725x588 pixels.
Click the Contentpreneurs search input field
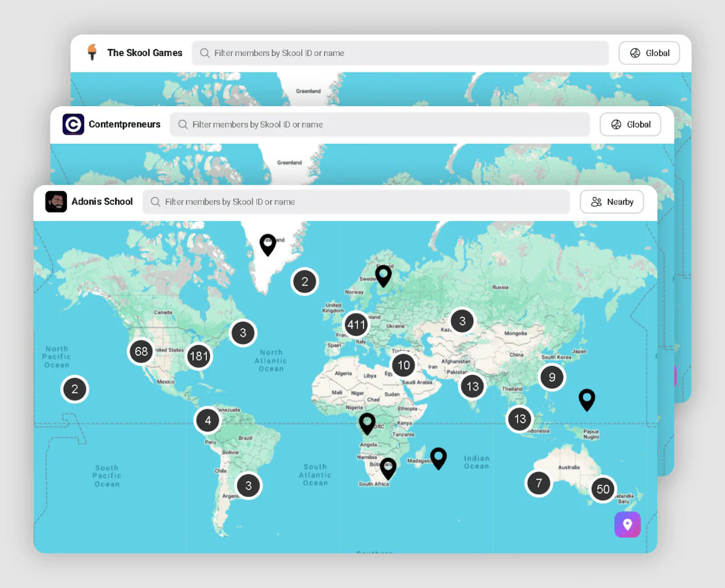[x=380, y=124]
